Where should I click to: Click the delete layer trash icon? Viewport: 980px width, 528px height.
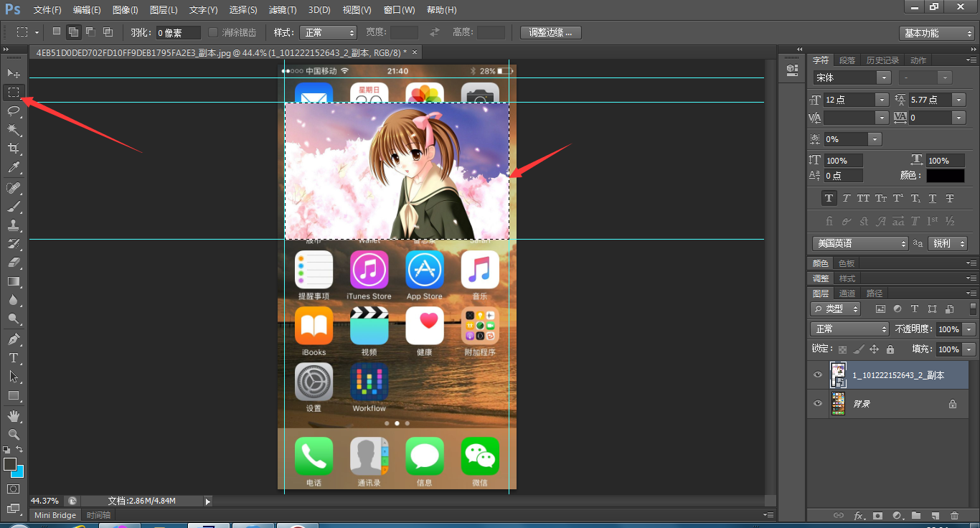pos(954,515)
